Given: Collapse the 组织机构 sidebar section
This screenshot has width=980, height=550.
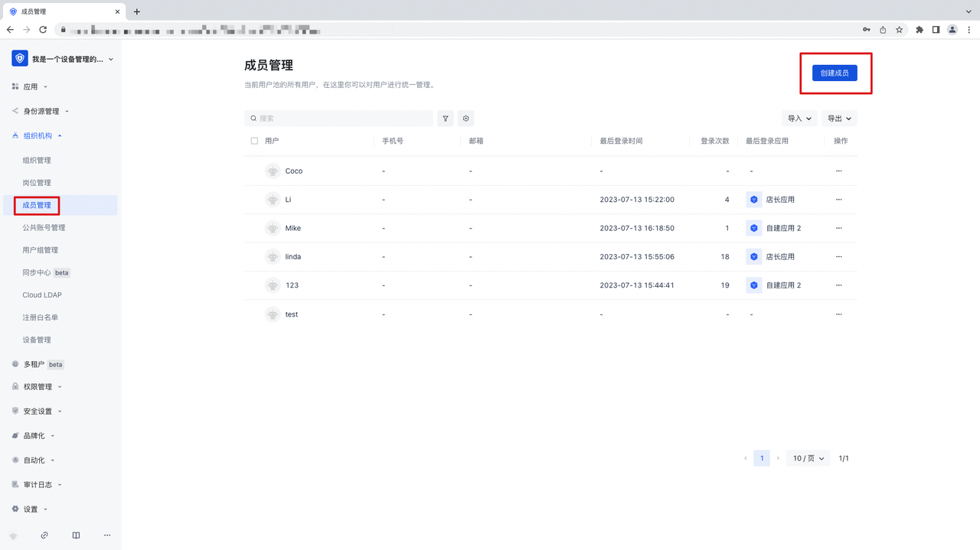Looking at the screenshot, I should click(x=42, y=135).
